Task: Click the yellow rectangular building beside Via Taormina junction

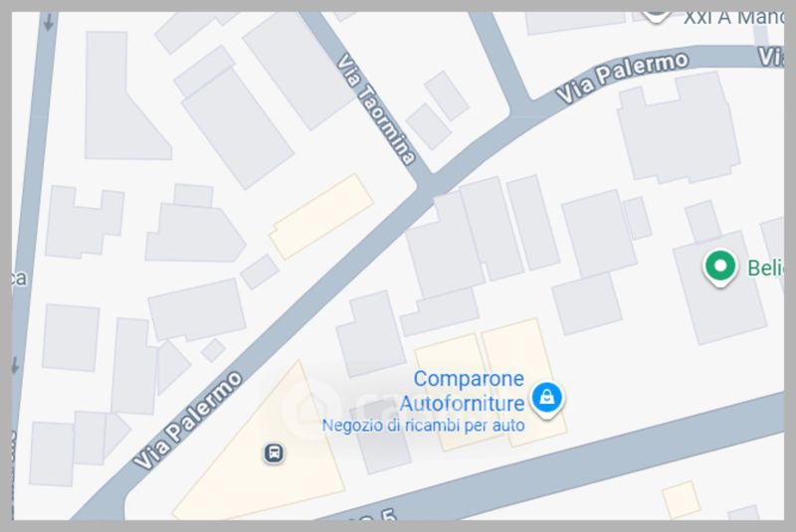Action: (321, 217)
